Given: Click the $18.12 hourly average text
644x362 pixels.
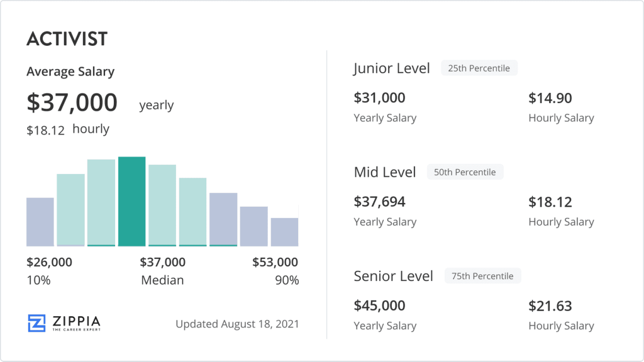Looking at the screenshot, I should point(68,129).
